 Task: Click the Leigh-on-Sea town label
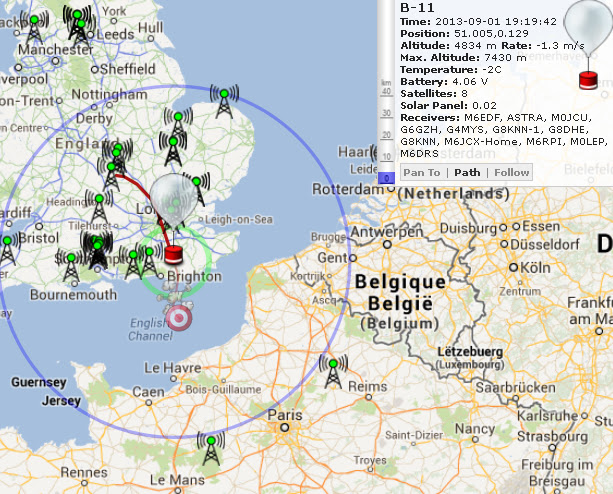click(239, 220)
